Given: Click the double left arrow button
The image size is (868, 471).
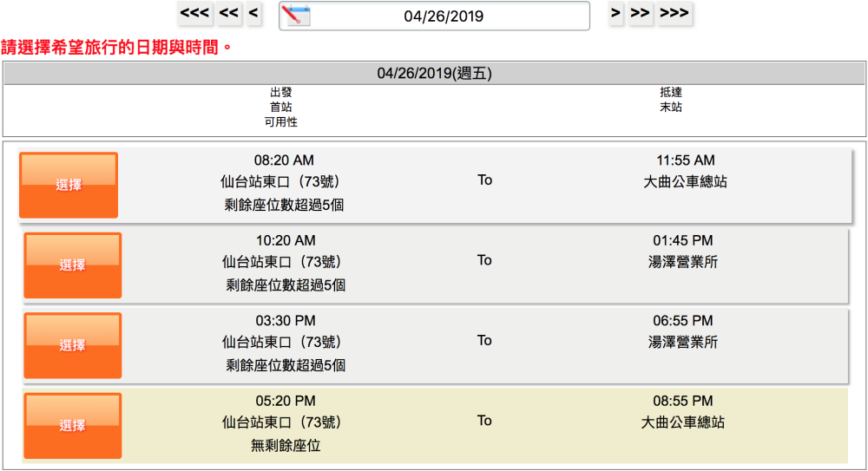Looking at the screenshot, I should pyautogui.click(x=229, y=14).
